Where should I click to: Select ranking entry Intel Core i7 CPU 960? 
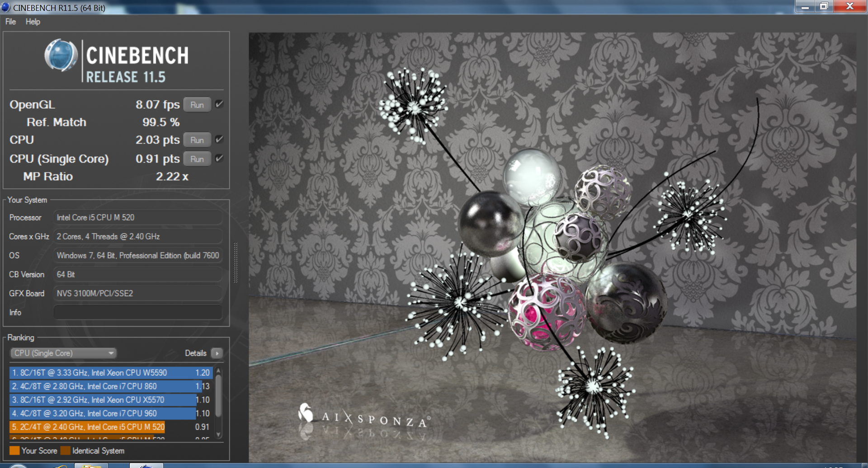(x=111, y=413)
